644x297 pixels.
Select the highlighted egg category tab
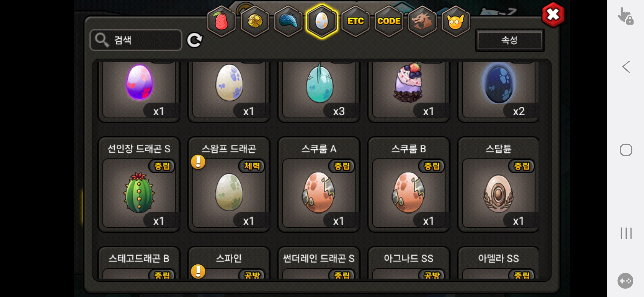click(322, 21)
